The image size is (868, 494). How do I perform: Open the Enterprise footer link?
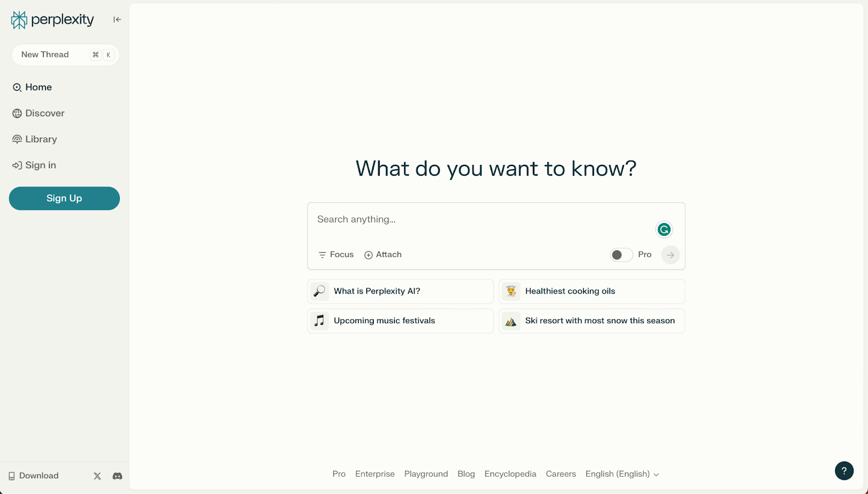coord(375,474)
